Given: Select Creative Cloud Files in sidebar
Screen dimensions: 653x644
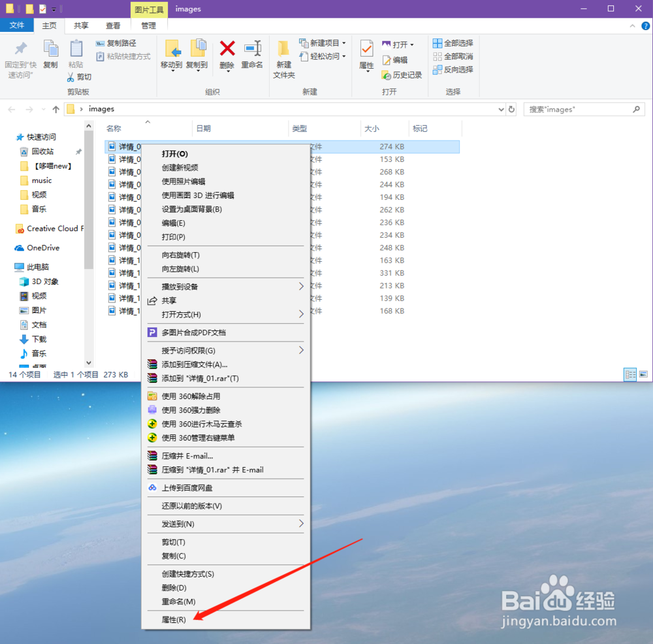Looking at the screenshot, I should click(49, 229).
